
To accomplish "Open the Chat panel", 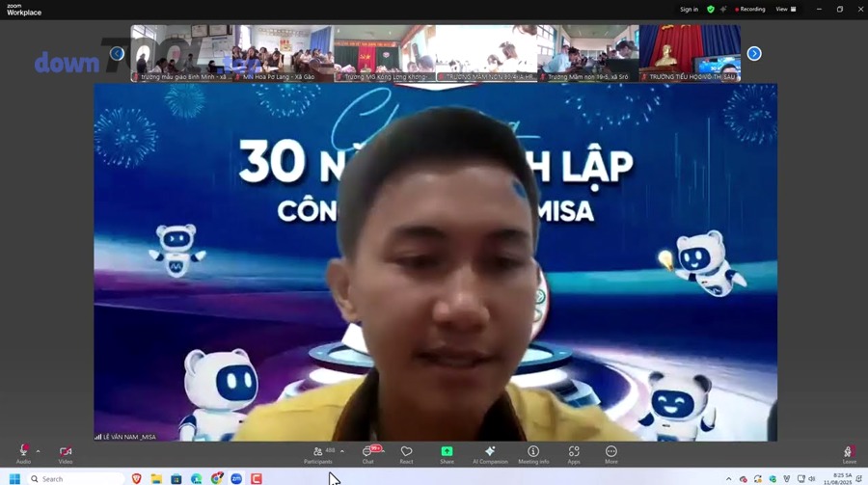I will pos(368,454).
